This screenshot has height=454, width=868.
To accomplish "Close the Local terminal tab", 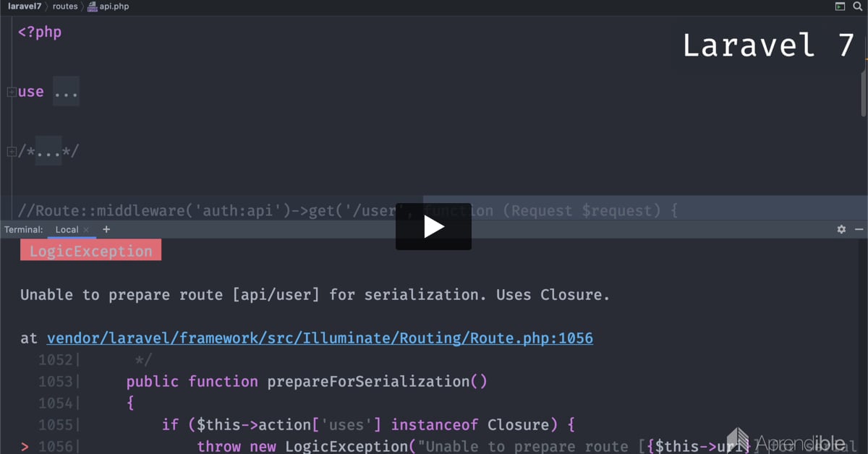I will (86, 230).
